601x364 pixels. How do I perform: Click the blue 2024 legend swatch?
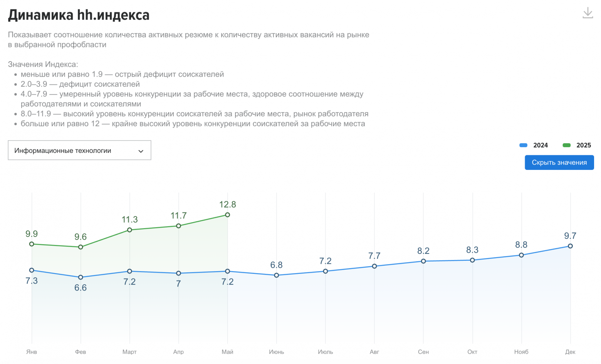pyautogui.click(x=523, y=145)
